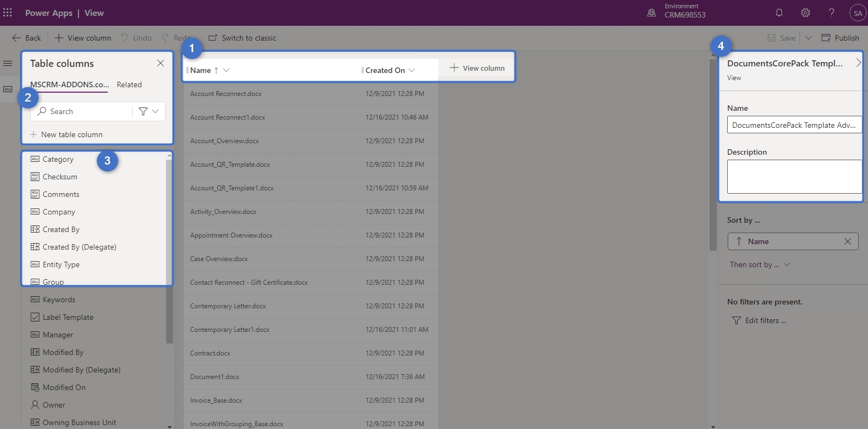This screenshot has height=429, width=868.
Task: Click View column in the command bar
Action: 83,38
